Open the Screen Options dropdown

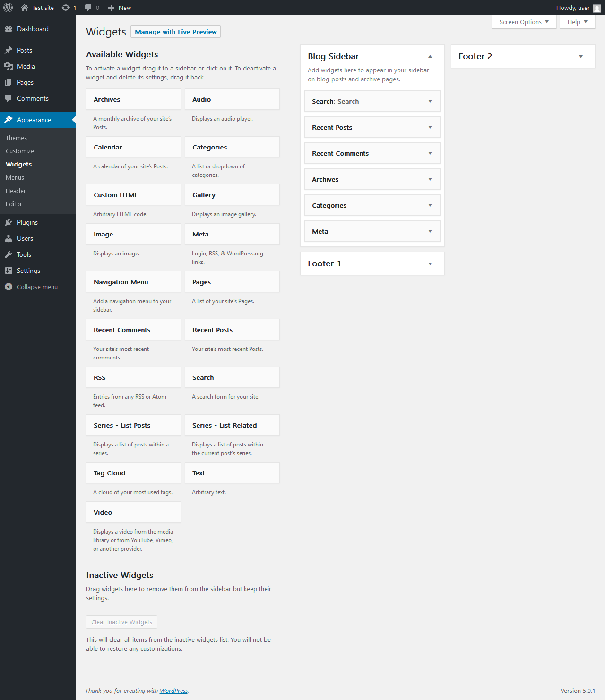(x=524, y=22)
